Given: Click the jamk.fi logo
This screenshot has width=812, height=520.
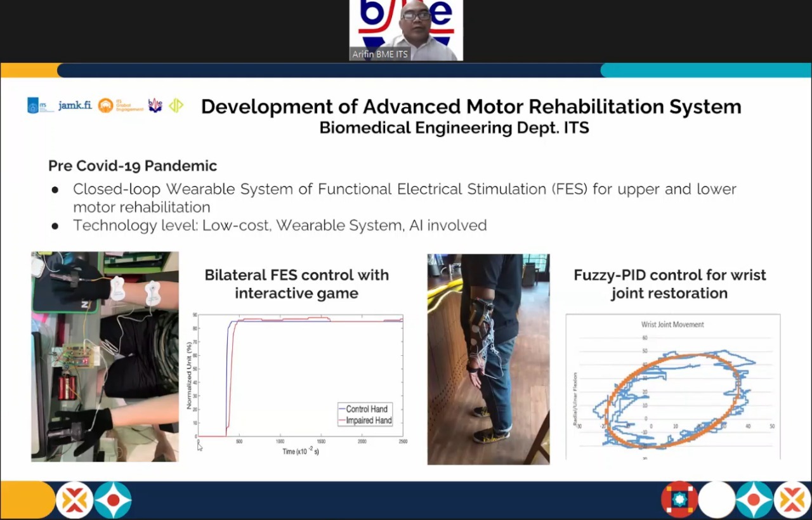Looking at the screenshot, I should tap(75, 105).
